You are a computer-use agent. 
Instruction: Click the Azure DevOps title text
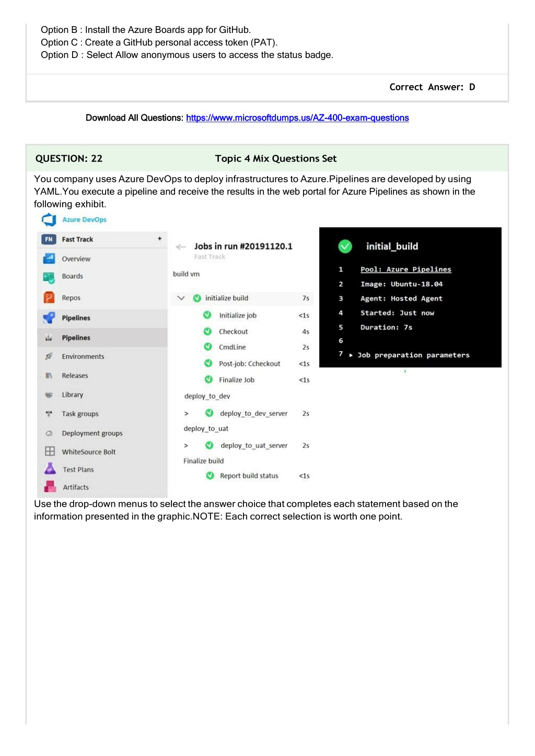click(84, 220)
